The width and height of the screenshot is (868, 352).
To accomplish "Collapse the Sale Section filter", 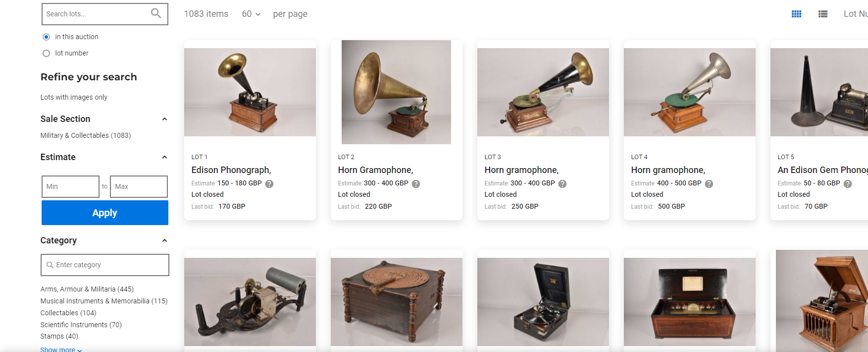I will [x=164, y=119].
